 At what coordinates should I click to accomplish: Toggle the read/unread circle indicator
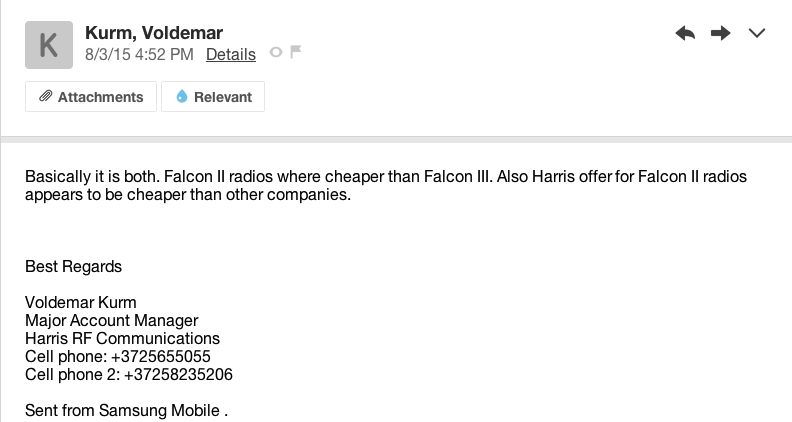coord(276,52)
